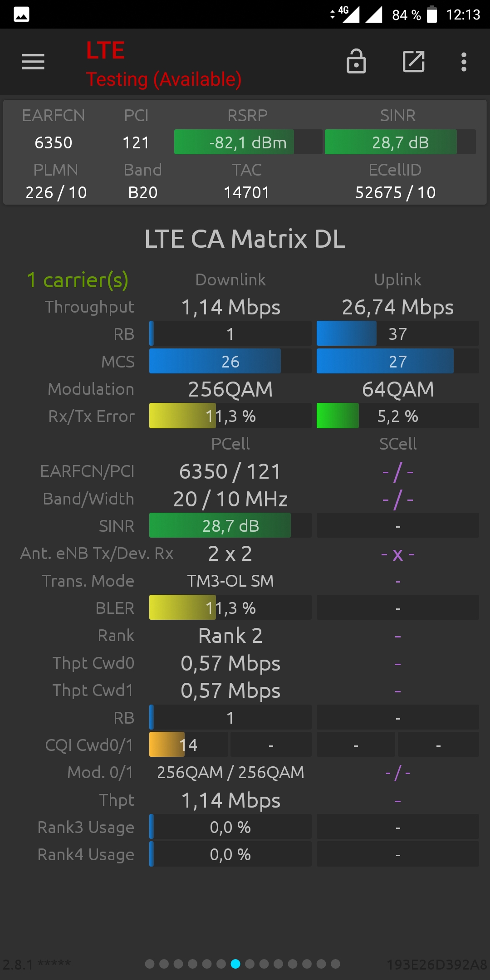
Task: Tap the battery icon in status bar
Action: coord(432,14)
